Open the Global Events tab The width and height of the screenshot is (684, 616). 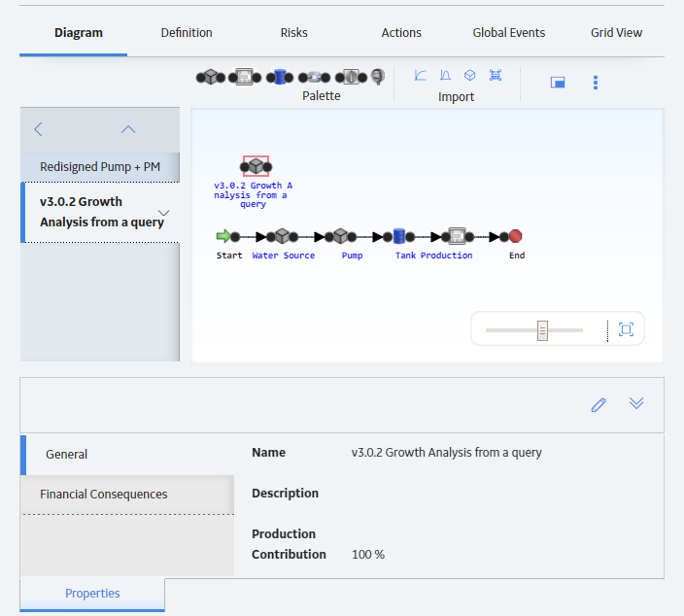pos(509,33)
